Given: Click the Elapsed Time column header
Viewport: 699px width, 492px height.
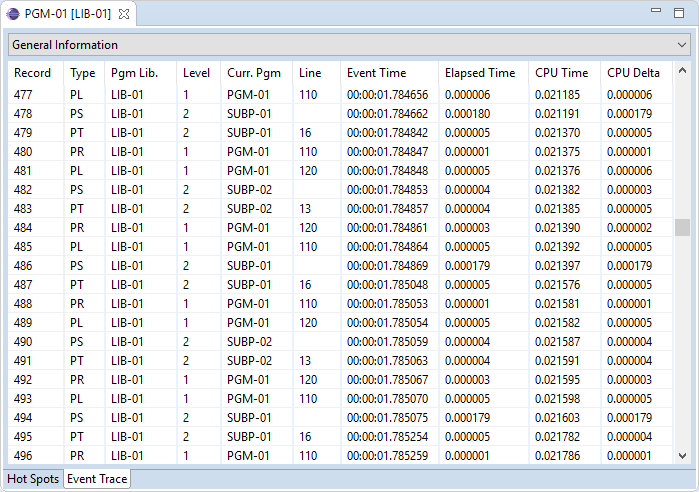Looking at the screenshot, I should (x=480, y=73).
